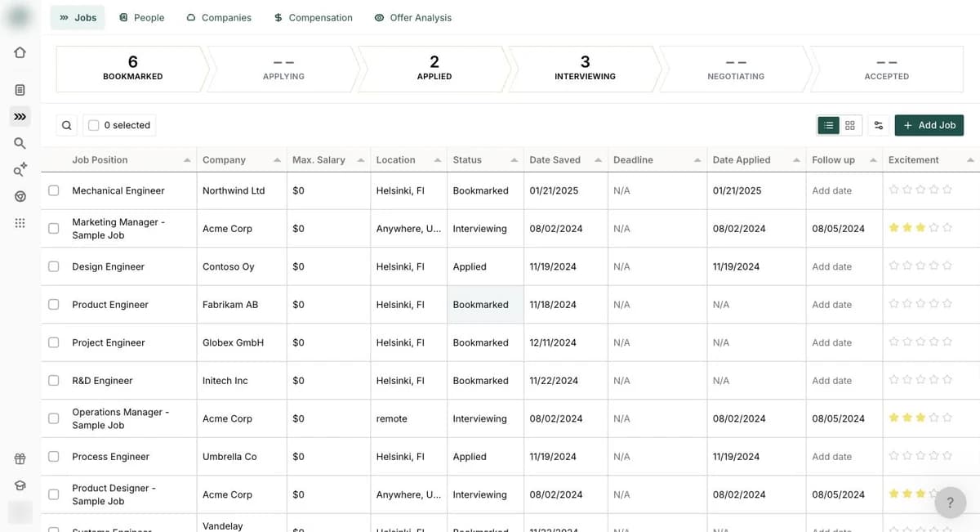The image size is (980, 532).
Task: Select the Operations Manager row checkbox
Action: (54, 418)
